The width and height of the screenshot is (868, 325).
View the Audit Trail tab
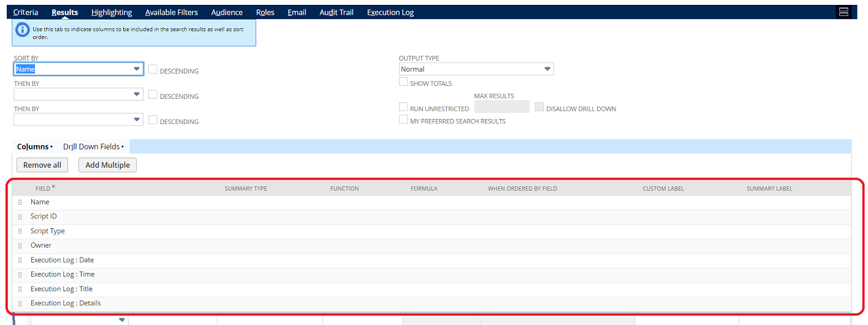point(337,12)
